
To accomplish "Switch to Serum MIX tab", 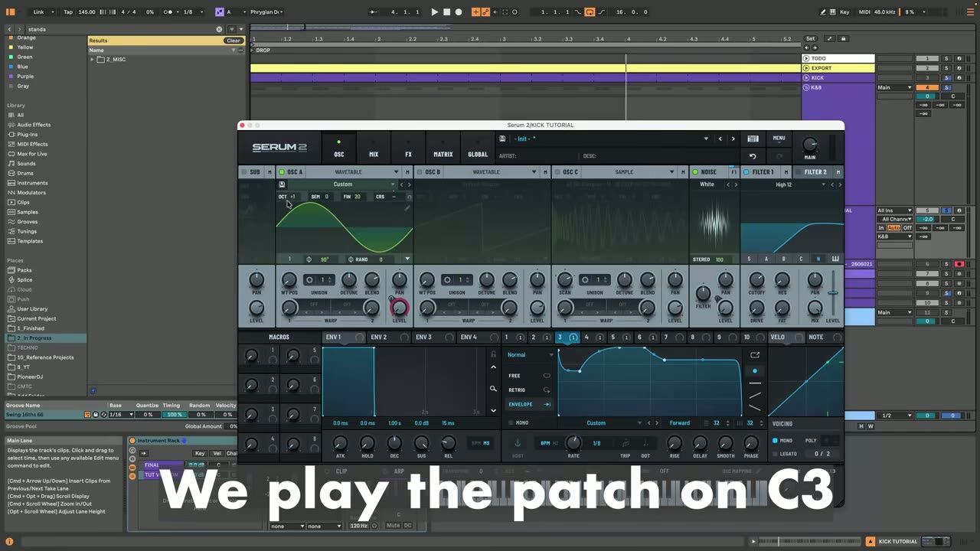I will click(374, 148).
